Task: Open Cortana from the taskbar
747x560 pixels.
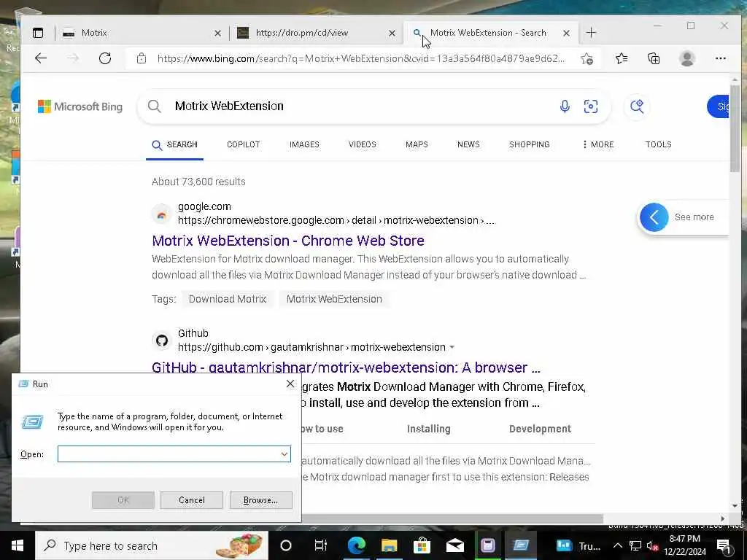Action: coord(286,545)
